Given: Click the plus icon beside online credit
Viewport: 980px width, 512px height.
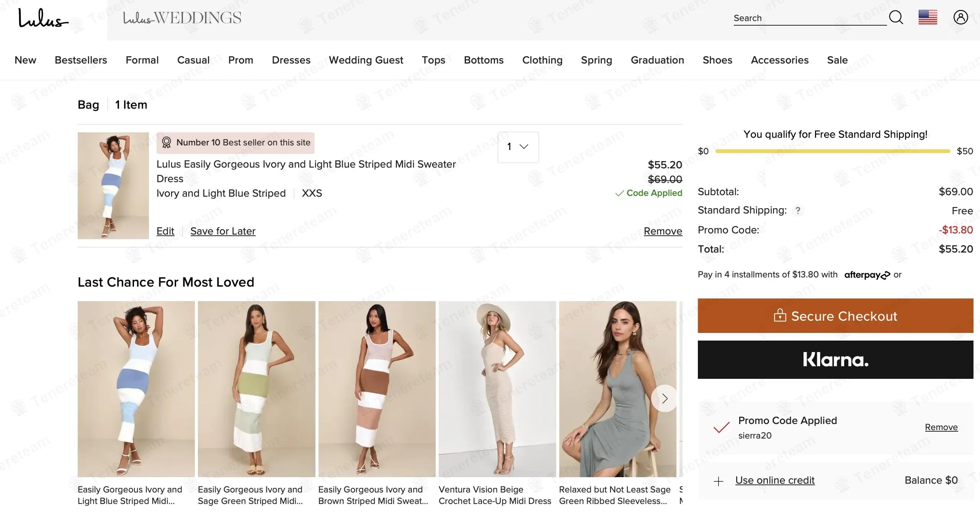Looking at the screenshot, I should point(719,481).
